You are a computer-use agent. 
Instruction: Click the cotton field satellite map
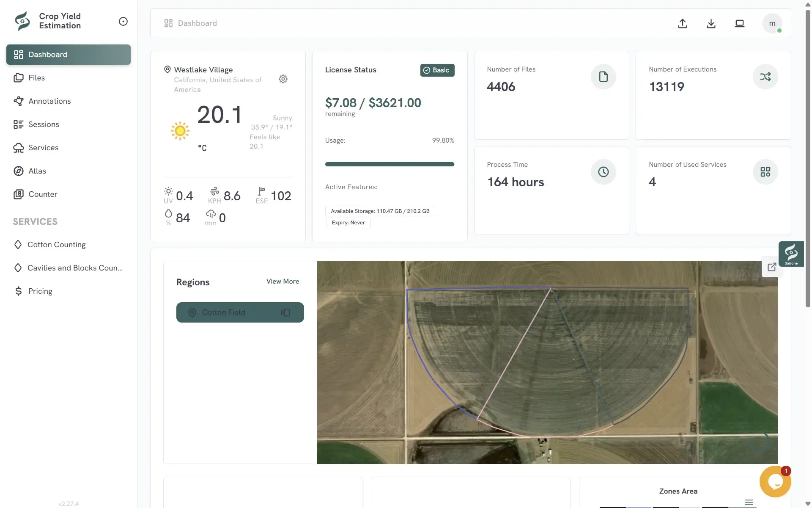coord(547,362)
